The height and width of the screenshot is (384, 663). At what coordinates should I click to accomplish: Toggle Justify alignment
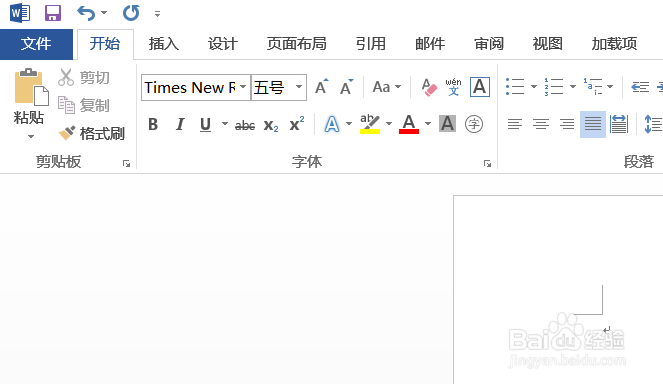(x=593, y=124)
